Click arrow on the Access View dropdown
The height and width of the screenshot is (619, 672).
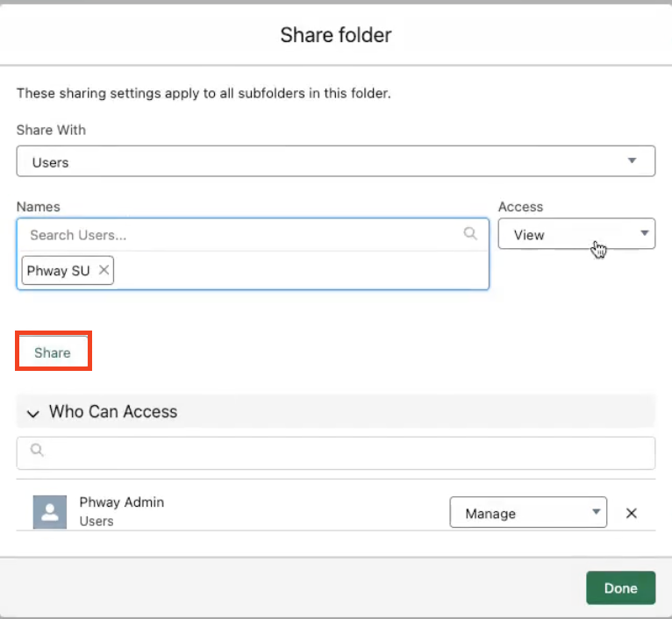[x=643, y=234]
